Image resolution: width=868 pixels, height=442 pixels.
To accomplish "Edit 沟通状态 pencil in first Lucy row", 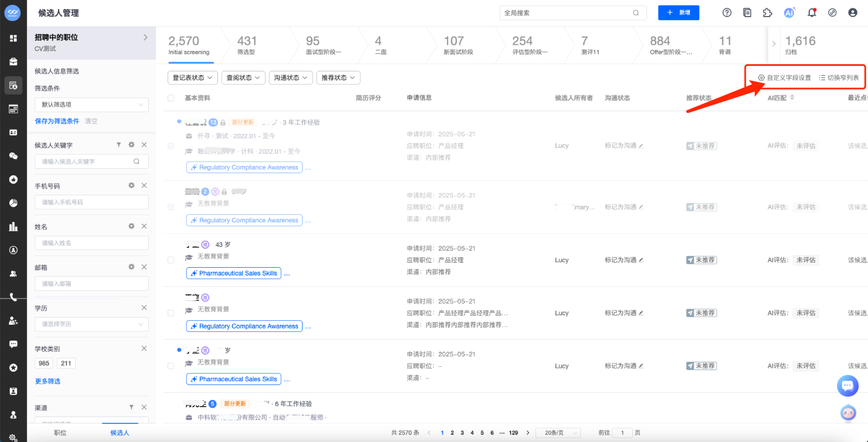I will 641,145.
